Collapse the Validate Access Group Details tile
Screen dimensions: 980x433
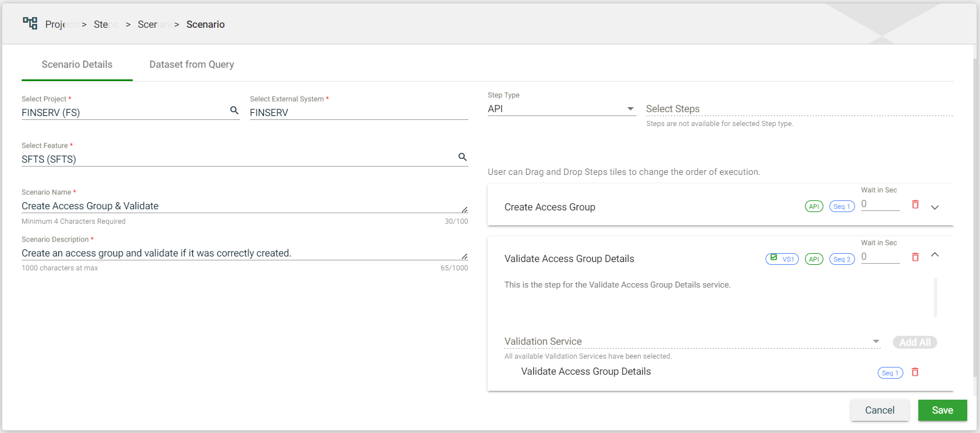[935, 255]
